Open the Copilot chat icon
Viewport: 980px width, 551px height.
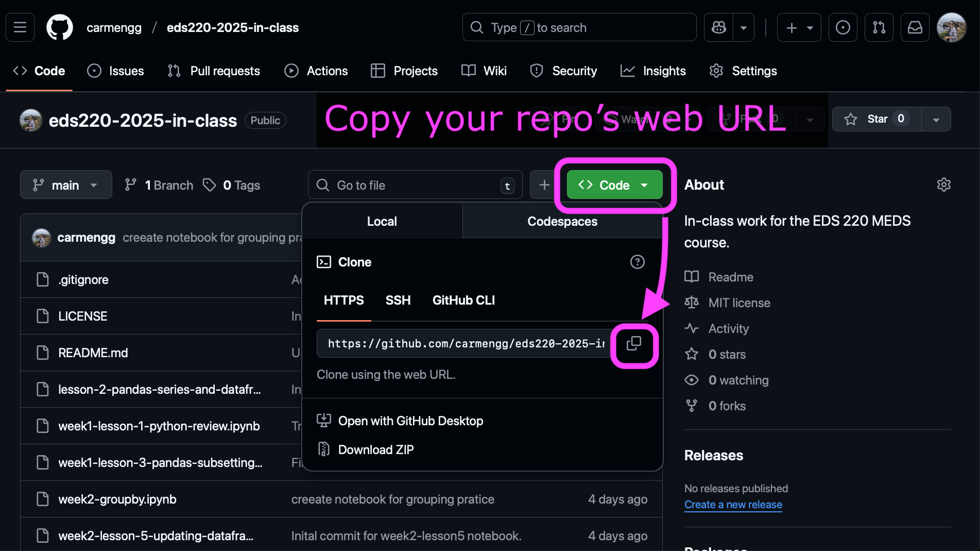point(719,27)
